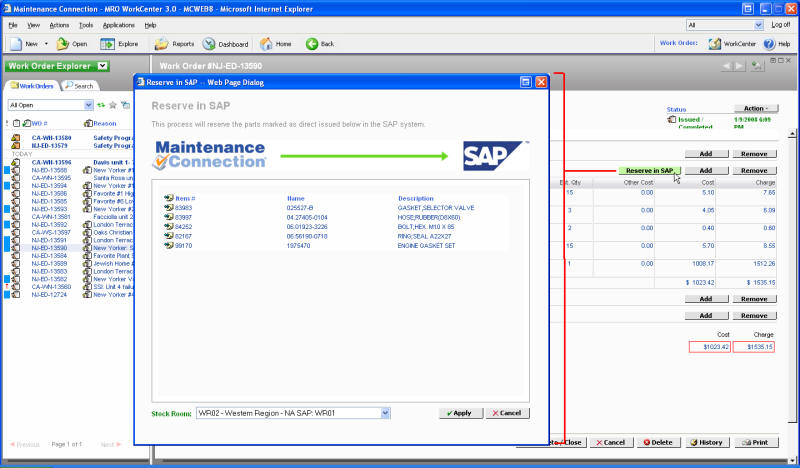The width and height of the screenshot is (800, 468).
Task: Maximize the Reserve in SAP dialog
Action: [x=526, y=82]
